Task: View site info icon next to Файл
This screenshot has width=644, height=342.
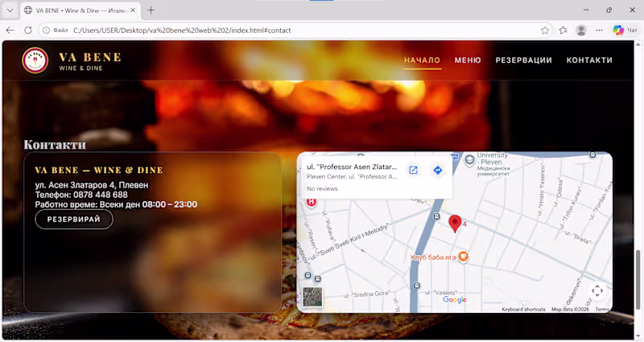Action: 47,30
